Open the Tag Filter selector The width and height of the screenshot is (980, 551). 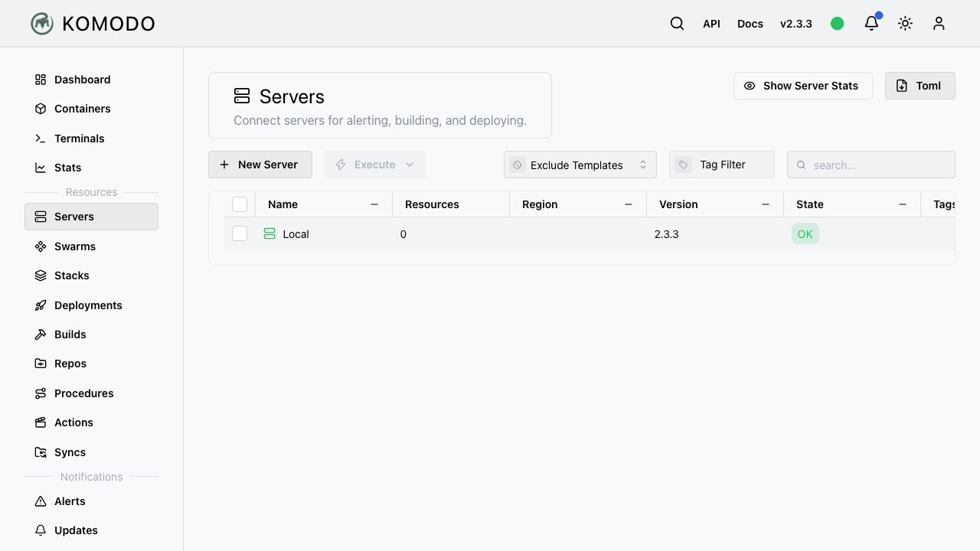(x=722, y=165)
